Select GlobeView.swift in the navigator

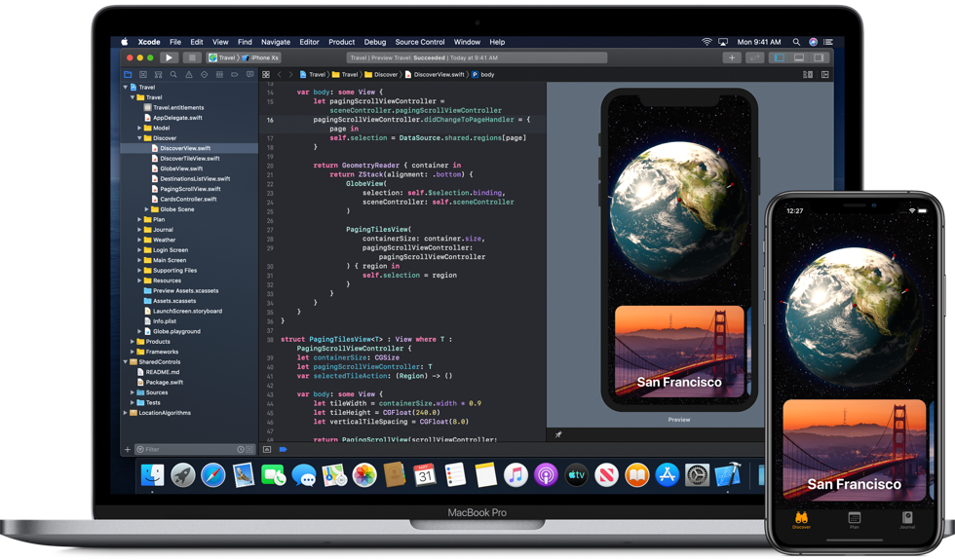[x=181, y=168]
